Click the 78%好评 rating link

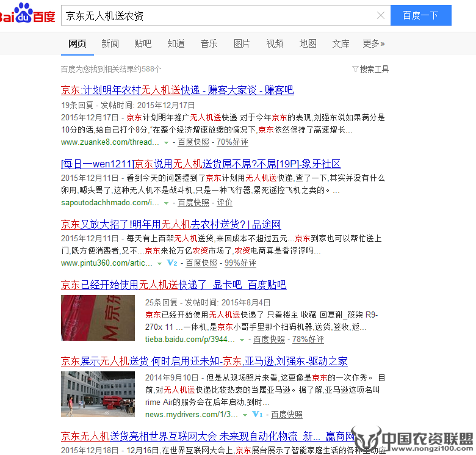tap(308, 340)
